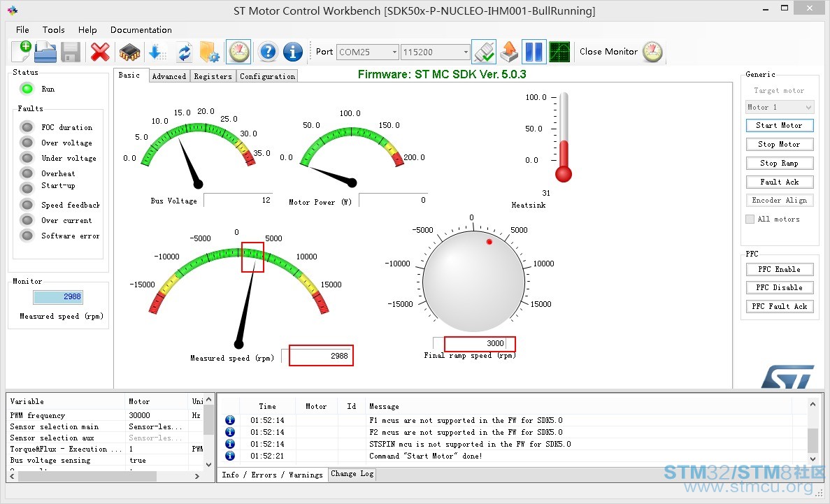Click the chip generation toolbar icon
Image resolution: width=830 pixels, height=504 pixels.
[x=129, y=52]
